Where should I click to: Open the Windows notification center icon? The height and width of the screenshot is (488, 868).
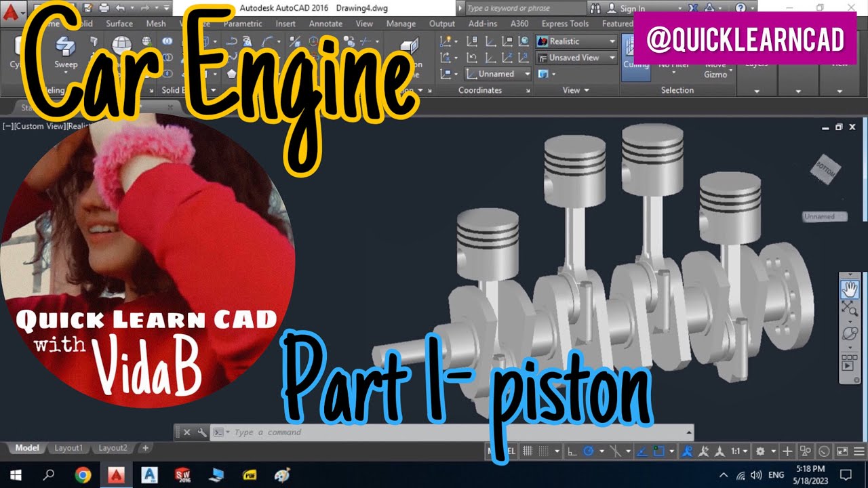846,474
